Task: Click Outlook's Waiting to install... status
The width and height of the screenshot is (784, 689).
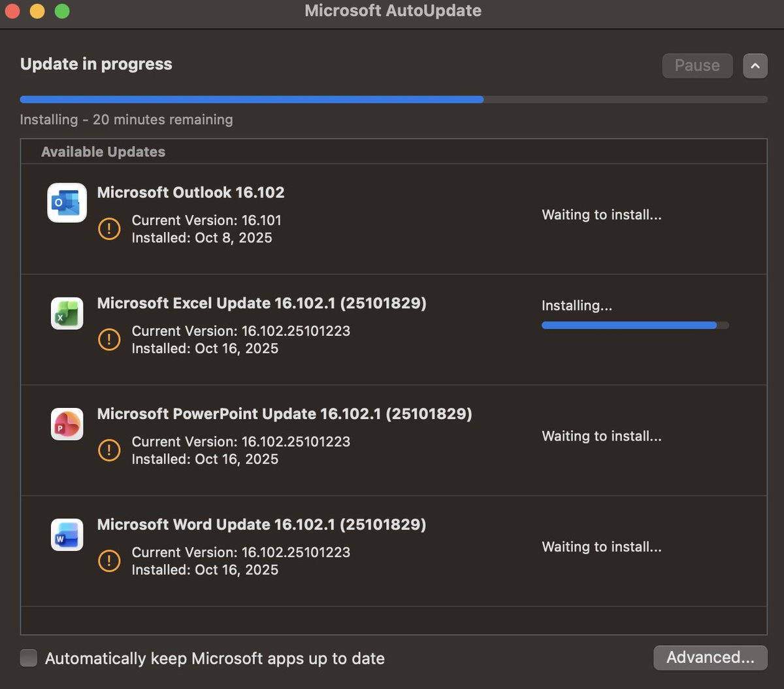Action: pyautogui.click(x=602, y=215)
